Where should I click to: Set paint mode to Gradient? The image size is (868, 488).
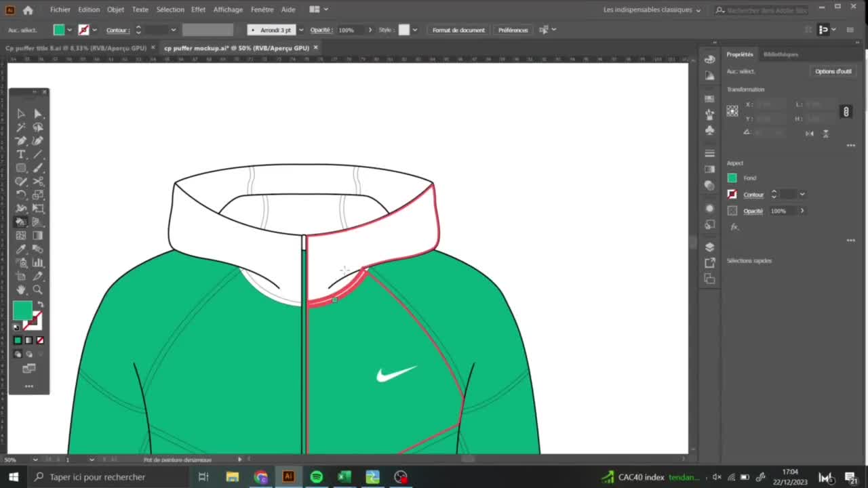click(x=28, y=340)
